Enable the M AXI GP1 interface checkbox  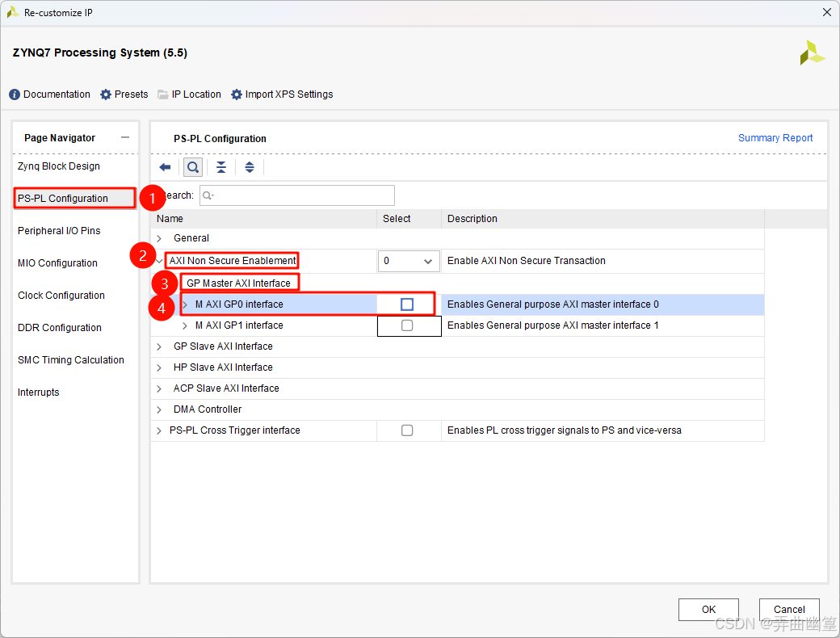tap(407, 325)
